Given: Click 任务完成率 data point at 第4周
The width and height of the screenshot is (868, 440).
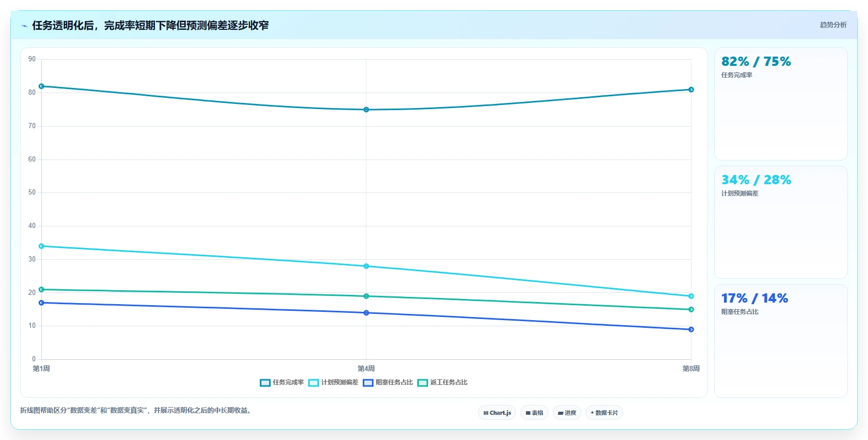Looking at the screenshot, I should [366, 110].
